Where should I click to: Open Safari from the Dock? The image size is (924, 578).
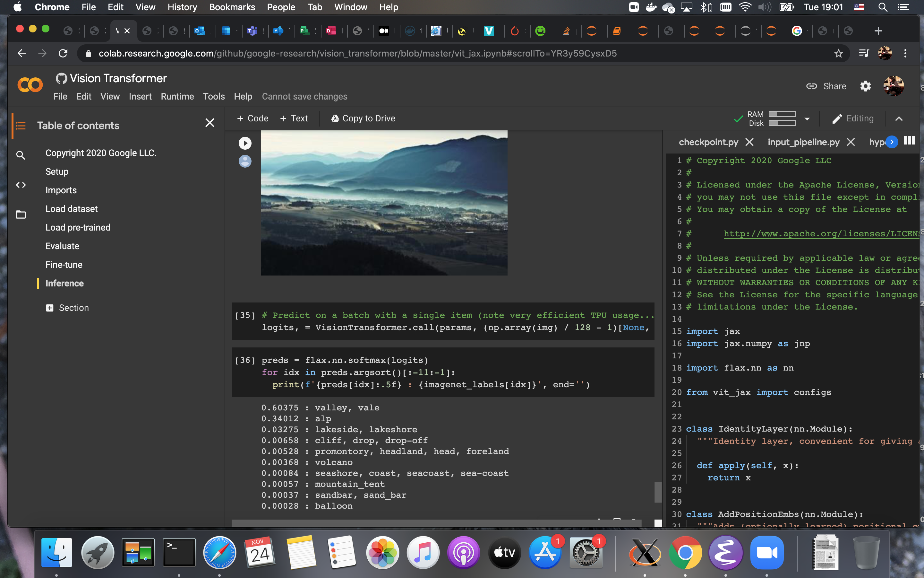click(x=219, y=552)
